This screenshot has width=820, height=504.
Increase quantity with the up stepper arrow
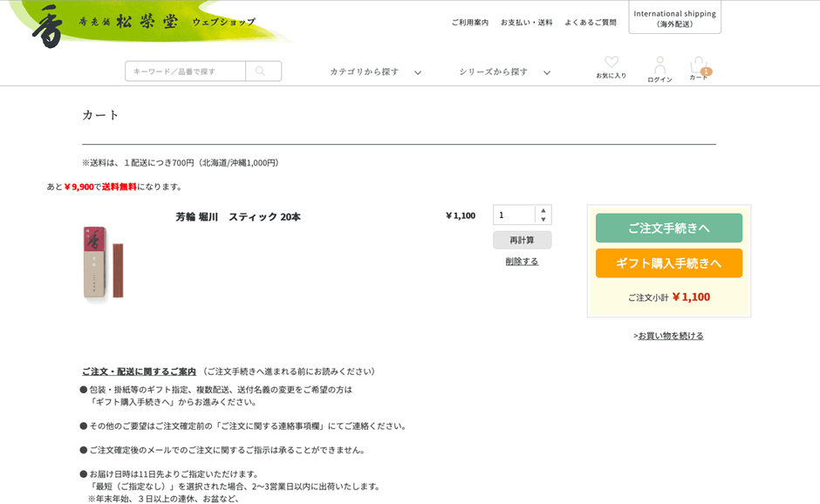pos(545,210)
